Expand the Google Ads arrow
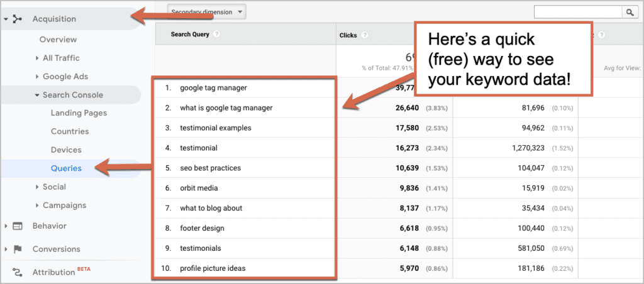This screenshot has height=284, width=644. [37, 77]
